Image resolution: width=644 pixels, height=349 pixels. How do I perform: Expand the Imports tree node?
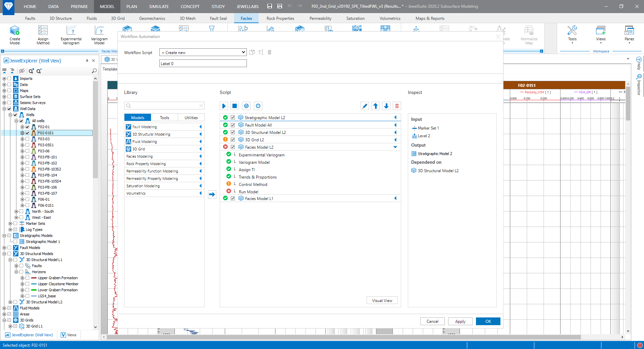(x=4, y=79)
